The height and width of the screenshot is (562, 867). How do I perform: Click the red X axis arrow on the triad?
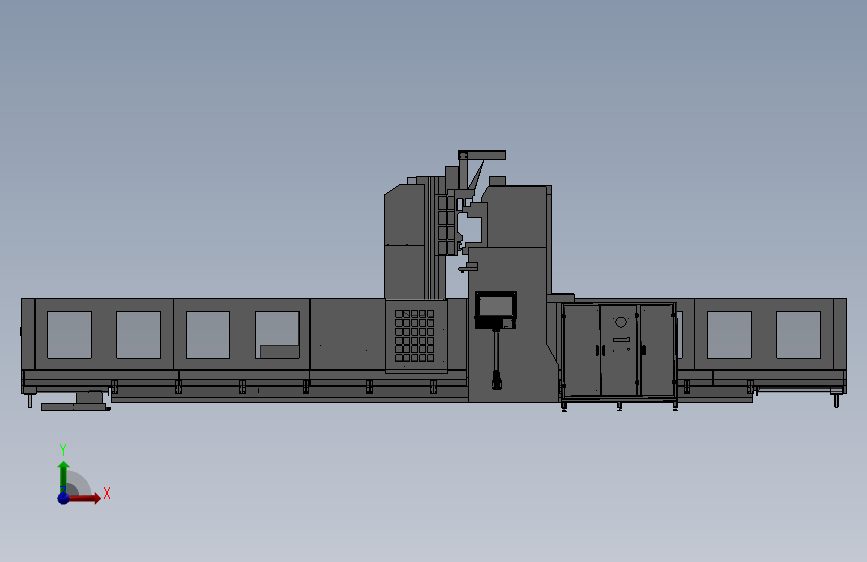pos(86,498)
